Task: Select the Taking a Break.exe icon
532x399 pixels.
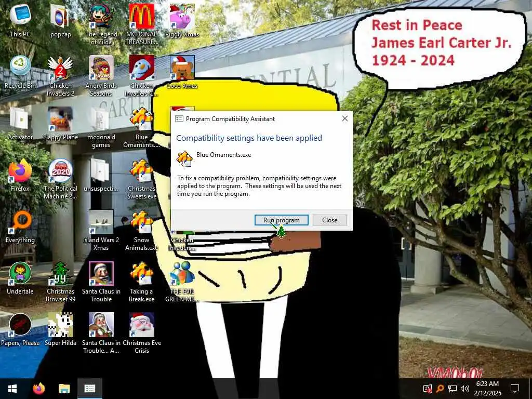Action: [141, 282]
